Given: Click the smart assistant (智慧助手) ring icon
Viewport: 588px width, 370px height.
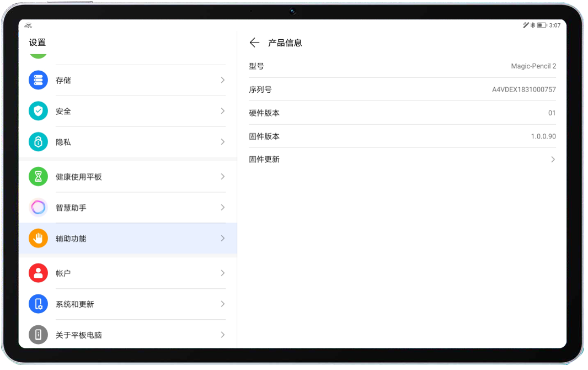Looking at the screenshot, I should point(38,208).
